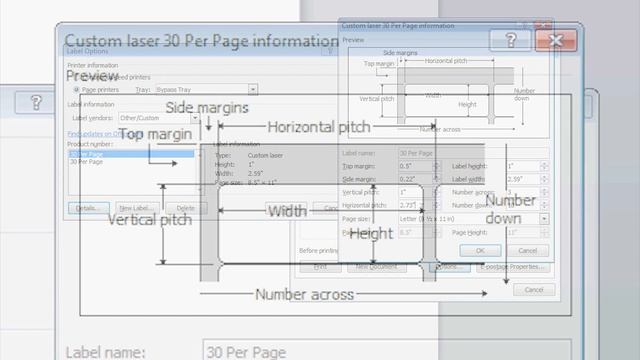Adjust the Top margin spinner arrows

[436, 166]
